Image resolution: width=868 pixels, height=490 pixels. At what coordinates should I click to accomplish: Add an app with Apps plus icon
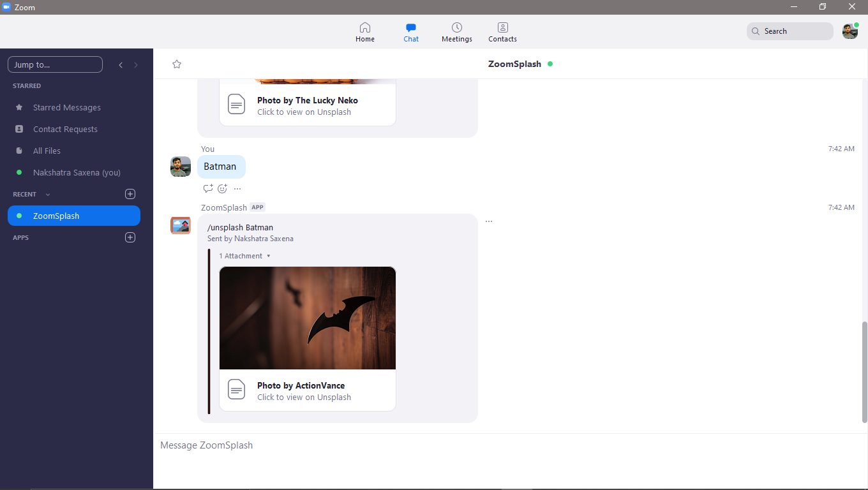[x=130, y=237]
